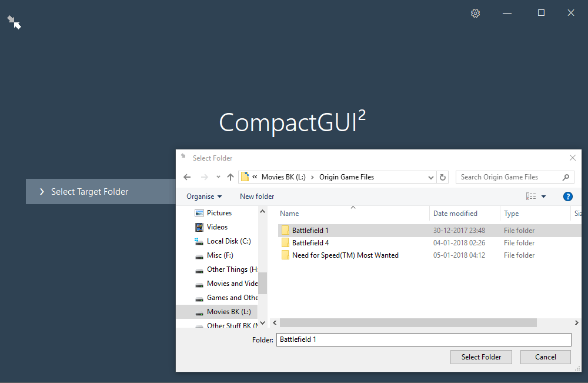The width and height of the screenshot is (588, 383).
Task: Click Movies BK (L:) in address bar
Action: [283, 177]
